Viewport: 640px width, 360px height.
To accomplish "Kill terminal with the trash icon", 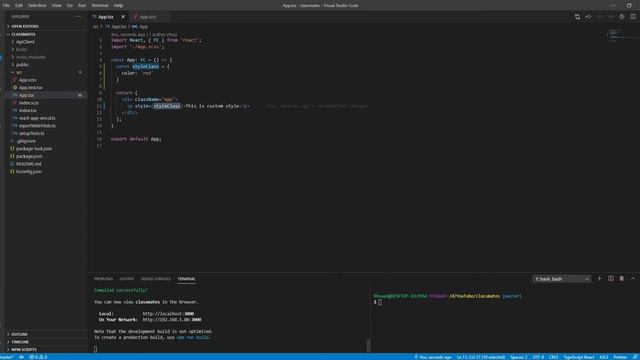I will 622,279.
